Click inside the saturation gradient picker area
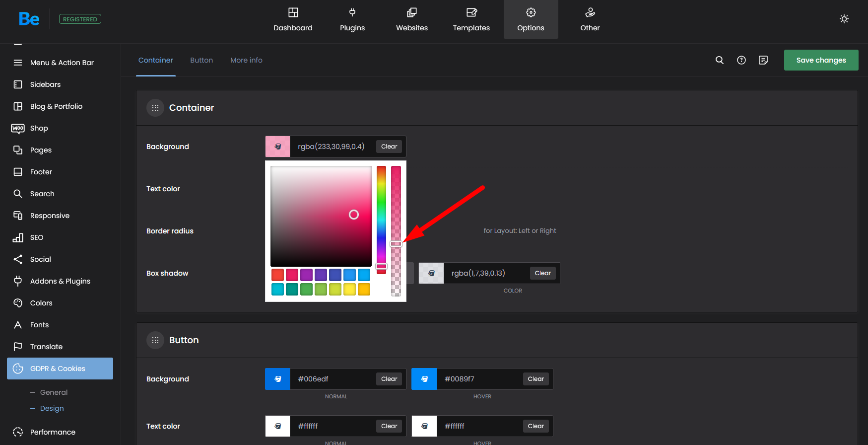This screenshot has height=445, width=868. click(x=321, y=216)
